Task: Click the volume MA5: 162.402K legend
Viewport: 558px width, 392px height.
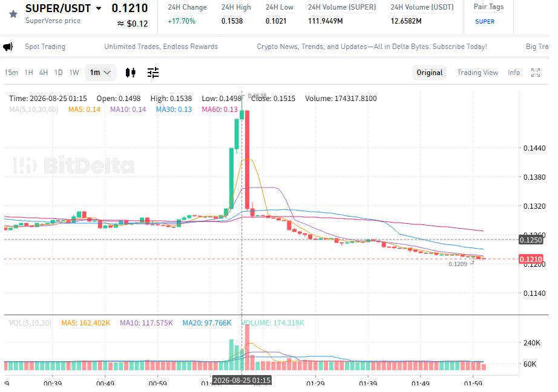Action: click(x=86, y=323)
